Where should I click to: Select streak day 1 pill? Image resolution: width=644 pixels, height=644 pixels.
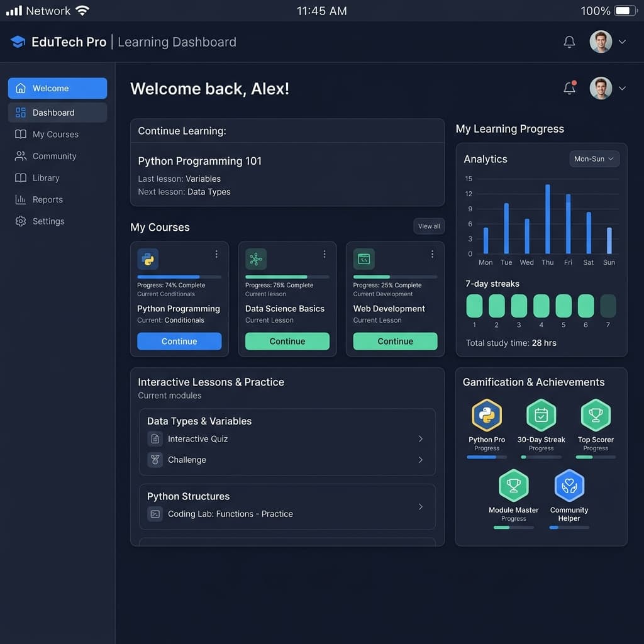474,306
